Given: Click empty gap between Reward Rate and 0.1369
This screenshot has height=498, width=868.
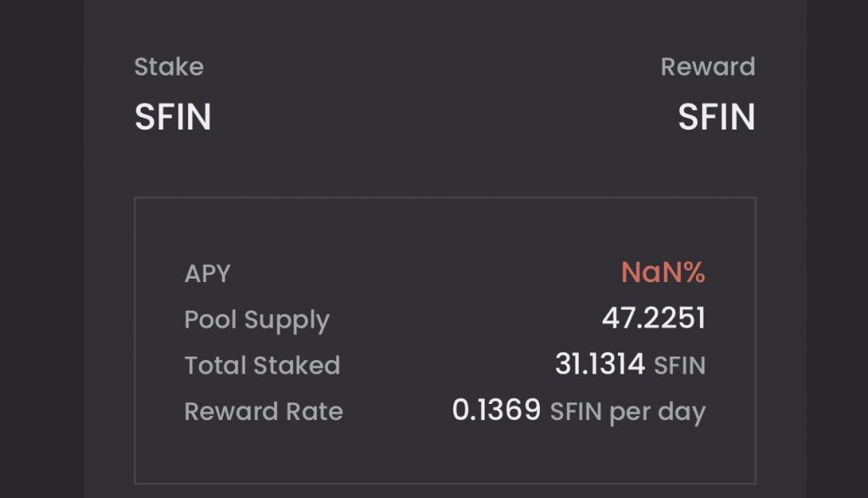Looking at the screenshot, I should [x=397, y=412].
